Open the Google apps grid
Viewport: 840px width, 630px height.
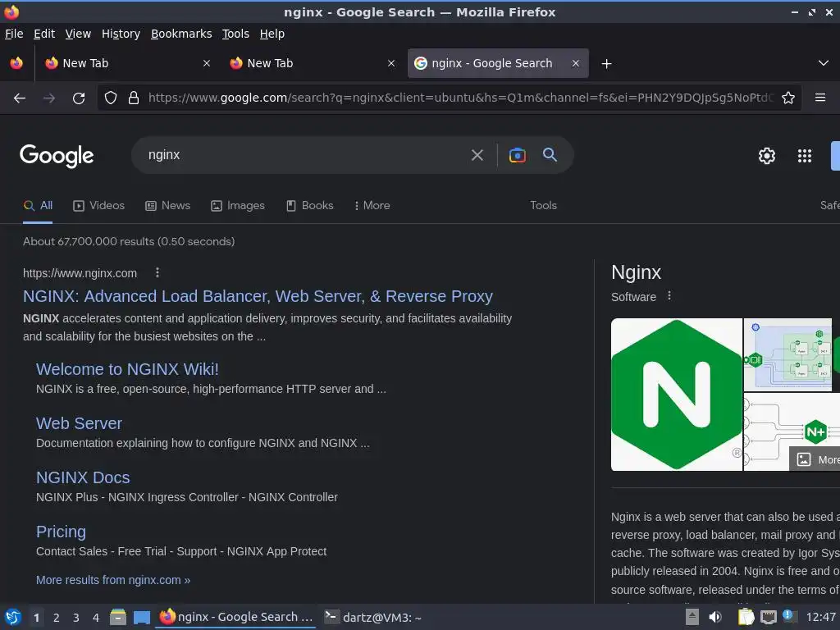pos(805,156)
